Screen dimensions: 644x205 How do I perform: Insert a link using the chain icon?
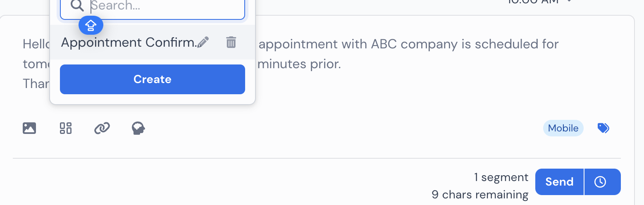pos(102,129)
